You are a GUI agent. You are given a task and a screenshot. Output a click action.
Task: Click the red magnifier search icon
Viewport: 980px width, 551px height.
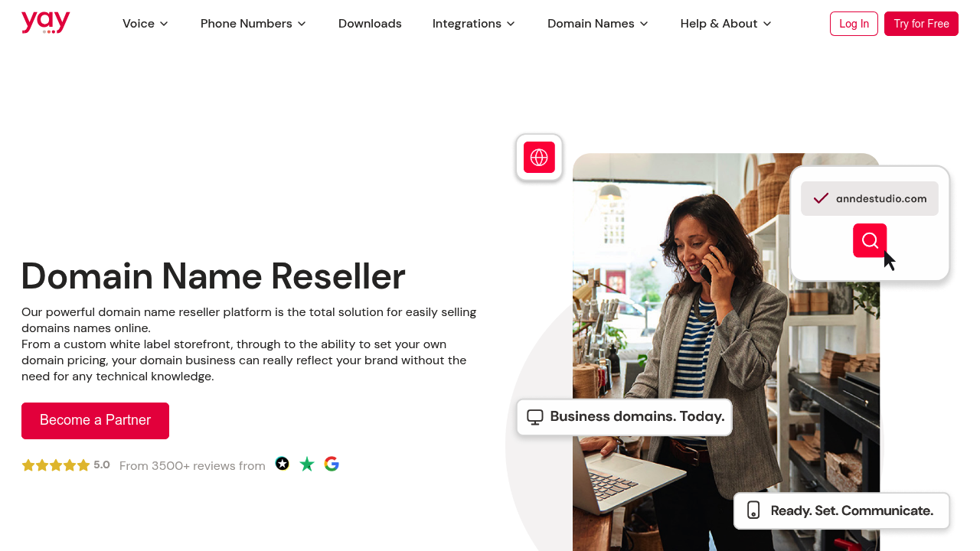(870, 240)
